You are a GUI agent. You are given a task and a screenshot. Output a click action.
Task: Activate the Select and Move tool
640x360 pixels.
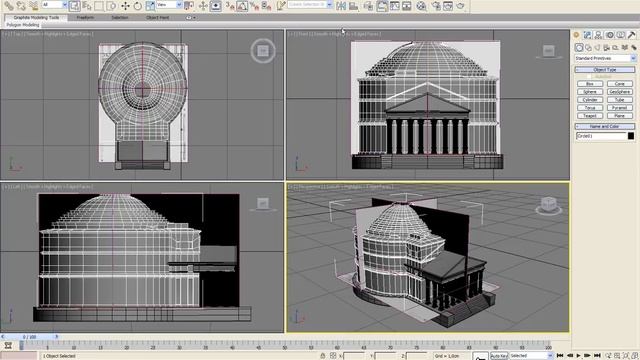click(125, 6)
